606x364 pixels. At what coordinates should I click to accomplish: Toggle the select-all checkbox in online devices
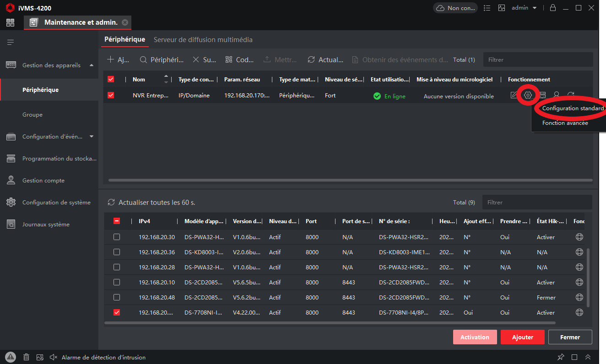tap(117, 221)
